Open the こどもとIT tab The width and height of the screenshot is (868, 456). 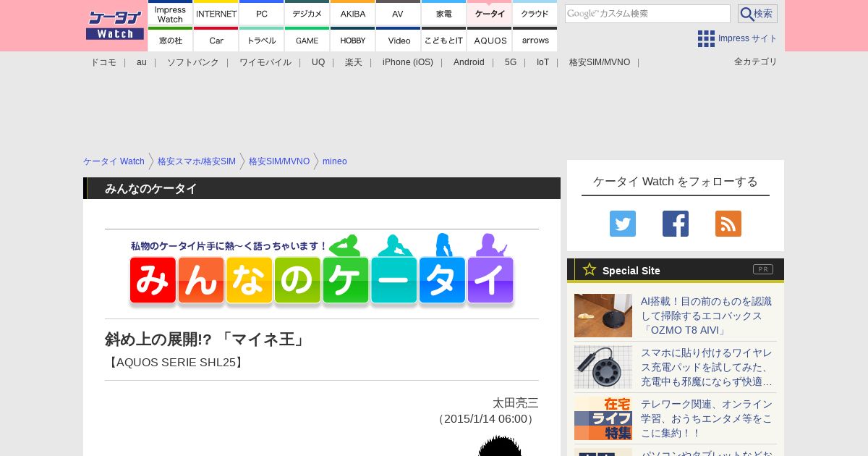(444, 40)
